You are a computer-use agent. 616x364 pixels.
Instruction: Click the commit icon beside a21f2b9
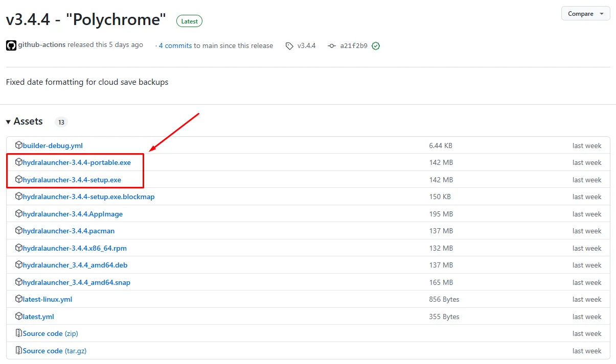[332, 46]
